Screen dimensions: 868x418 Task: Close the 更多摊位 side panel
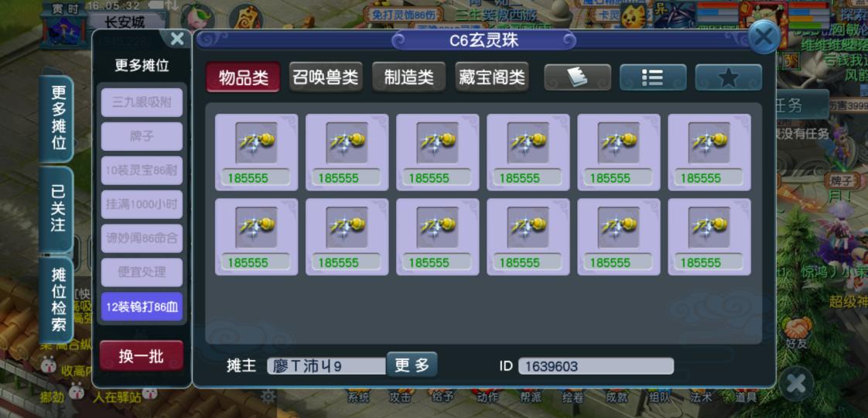(x=177, y=39)
